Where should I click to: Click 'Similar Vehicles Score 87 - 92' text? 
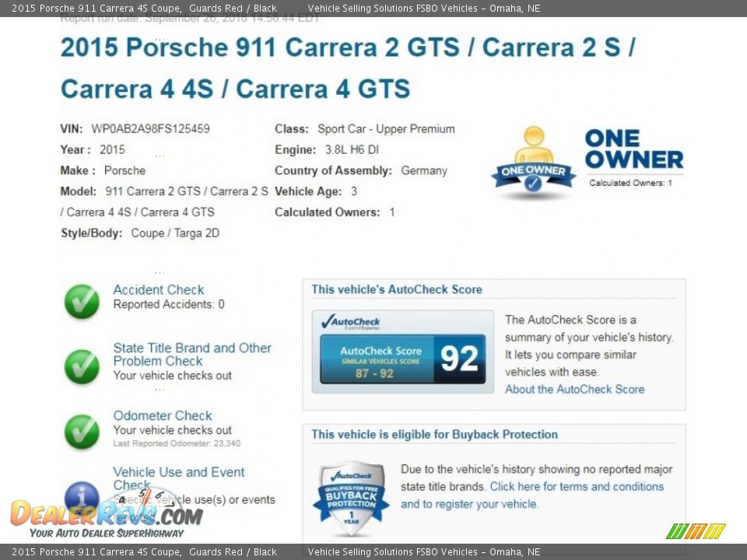click(x=379, y=368)
